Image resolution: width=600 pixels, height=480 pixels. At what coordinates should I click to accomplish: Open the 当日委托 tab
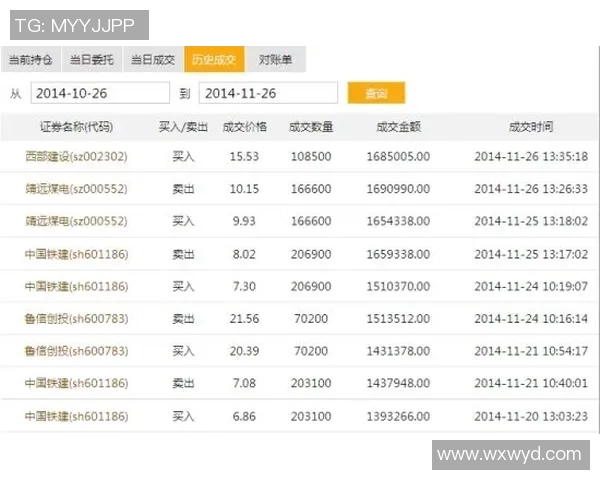[x=92, y=60]
